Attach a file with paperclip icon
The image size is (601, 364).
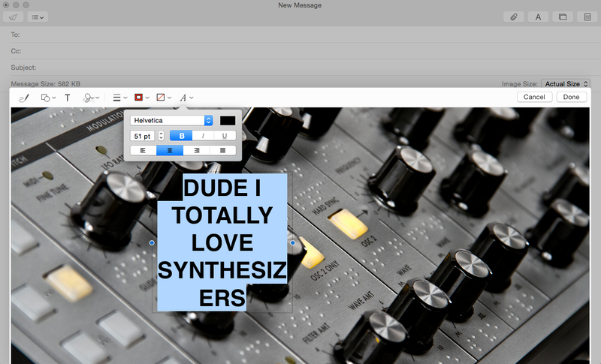514,17
